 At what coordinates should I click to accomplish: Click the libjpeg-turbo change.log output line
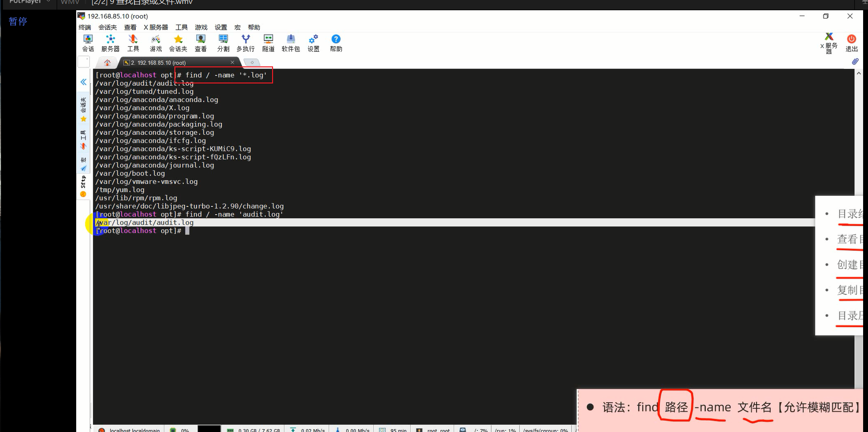click(190, 206)
